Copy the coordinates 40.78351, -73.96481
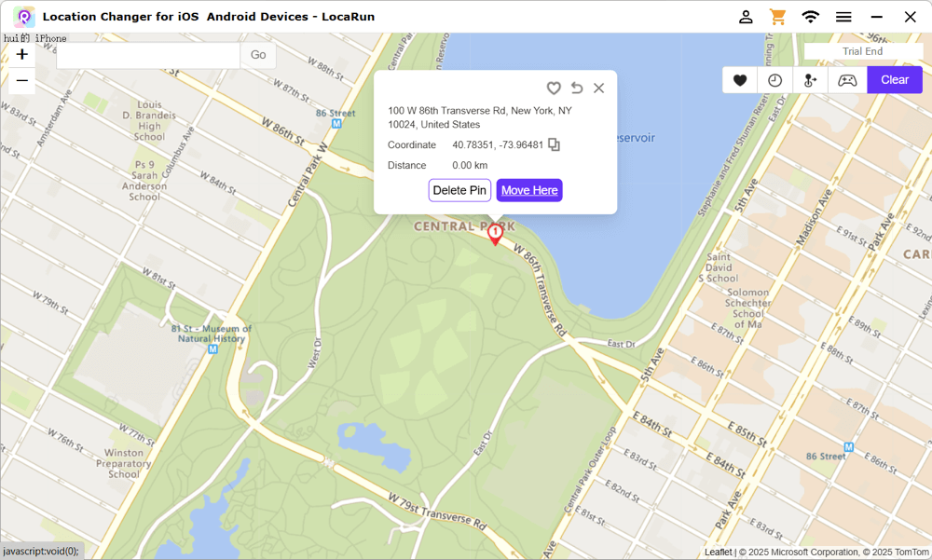 [555, 144]
